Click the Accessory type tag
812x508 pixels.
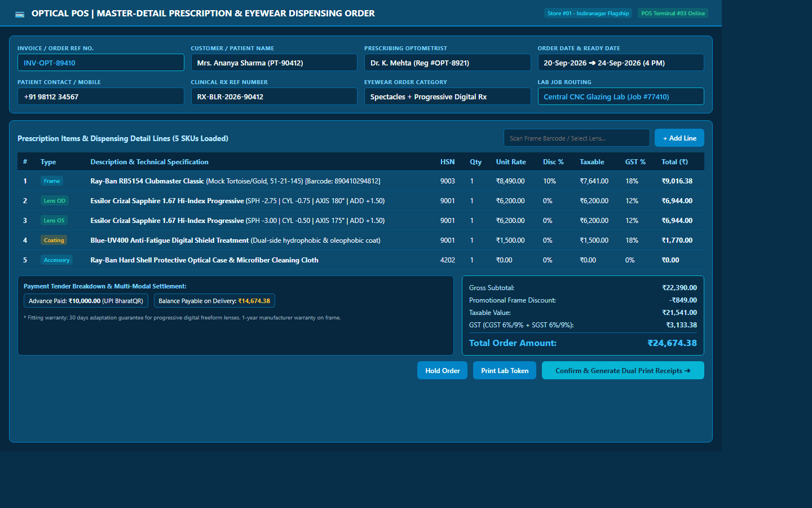click(x=57, y=260)
